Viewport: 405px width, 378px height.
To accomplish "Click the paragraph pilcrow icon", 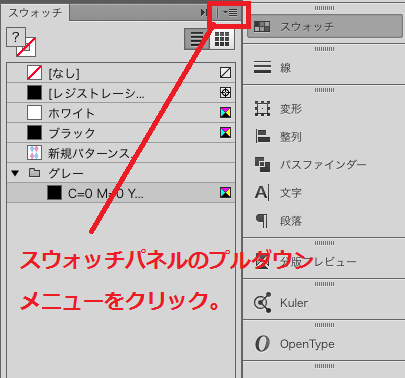I will pyautogui.click(x=262, y=221).
